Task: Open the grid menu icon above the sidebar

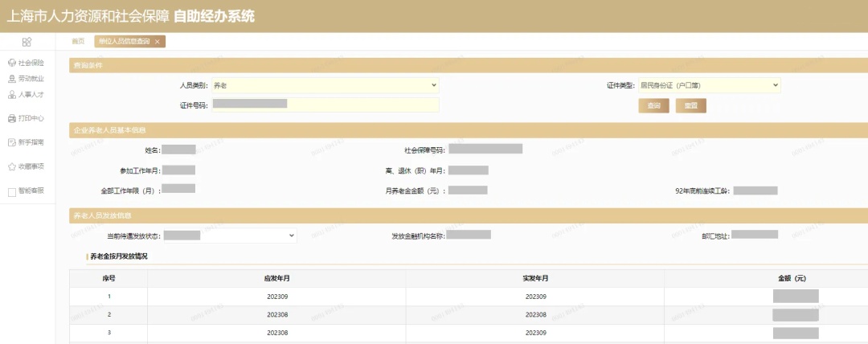Action: (x=27, y=42)
